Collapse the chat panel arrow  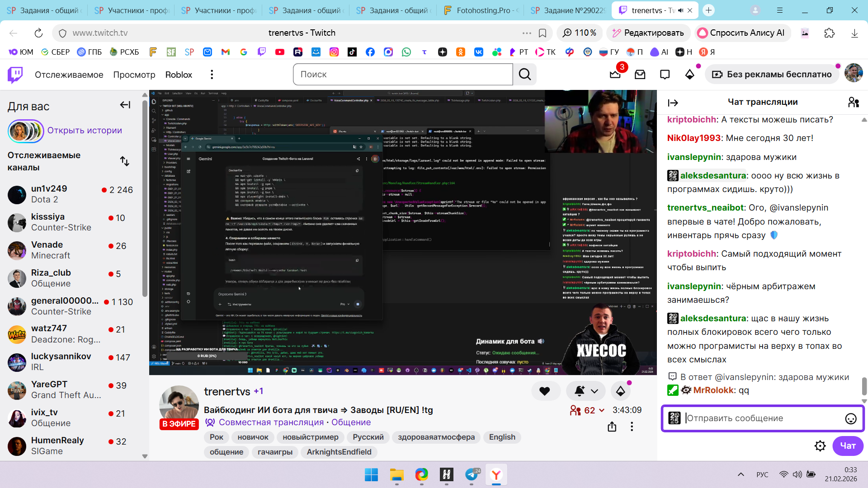click(x=673, y=103)
